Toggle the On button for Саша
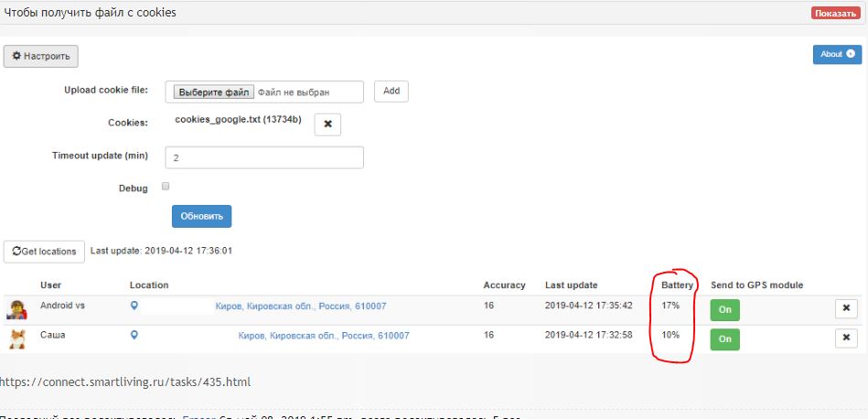This screenshot has height=419, width=868. coord(724,338)
